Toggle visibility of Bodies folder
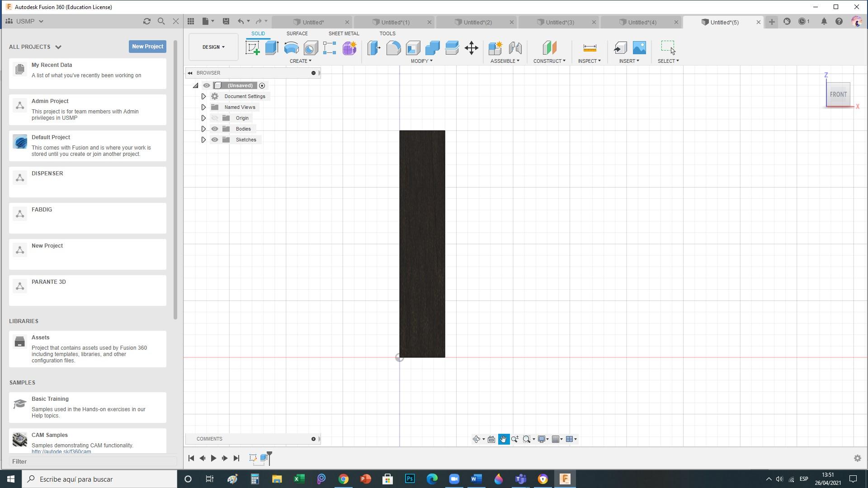 coord(215,129)
